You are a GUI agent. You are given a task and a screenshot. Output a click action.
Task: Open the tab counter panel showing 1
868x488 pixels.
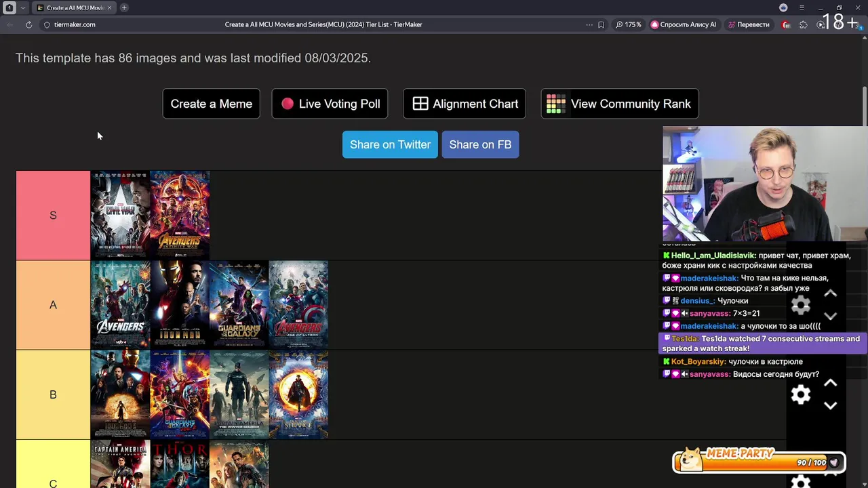[x=9, y=7]
